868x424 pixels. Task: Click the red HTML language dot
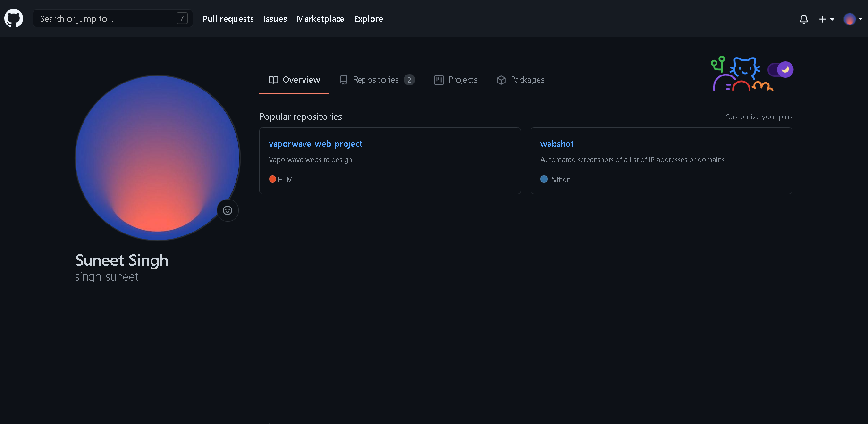tap(272, 179)
